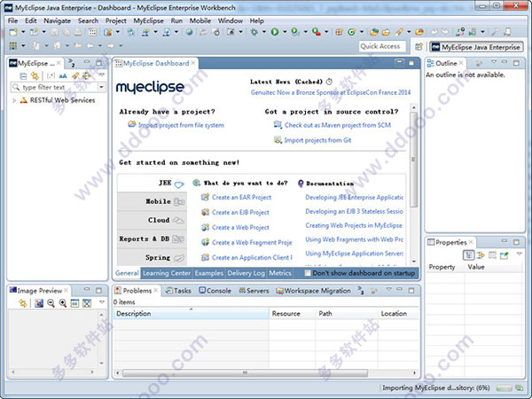The width and height of the screenshot is (532, 399).
Task: Click the colored grid icon on second toolbar row
Action: pyautogui.click(x=13, y=45)
